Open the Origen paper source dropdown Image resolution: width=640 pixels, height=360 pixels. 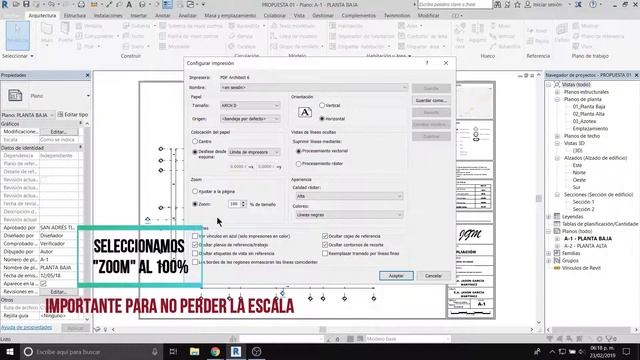pyautogui.click(x=250, y=119)
